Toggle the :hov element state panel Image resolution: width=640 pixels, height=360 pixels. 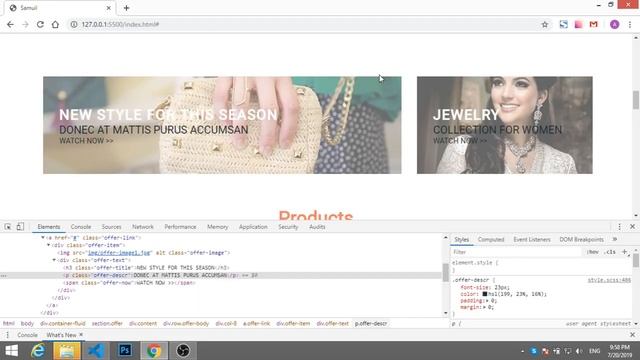593,252
